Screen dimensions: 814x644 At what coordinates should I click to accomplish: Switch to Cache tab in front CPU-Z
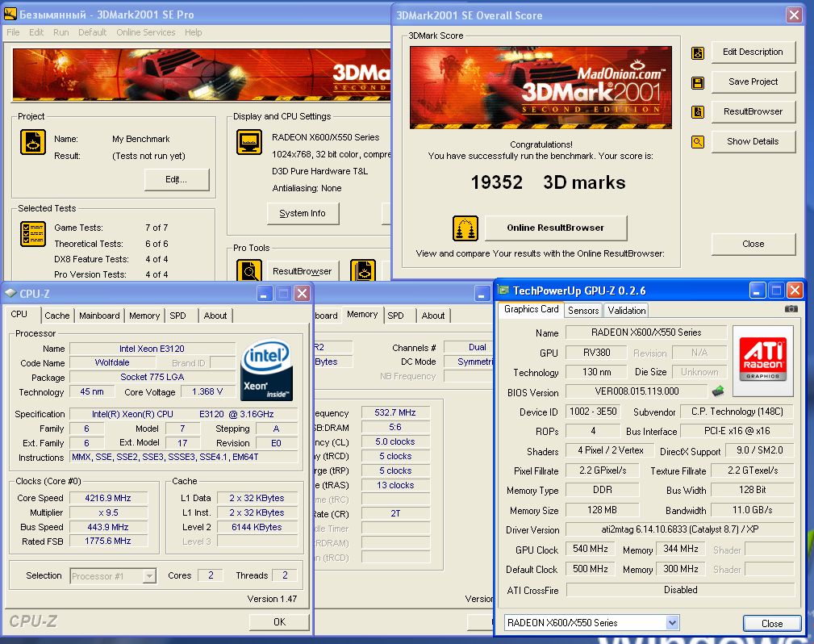pyautogui.click(x=57, y=316)
